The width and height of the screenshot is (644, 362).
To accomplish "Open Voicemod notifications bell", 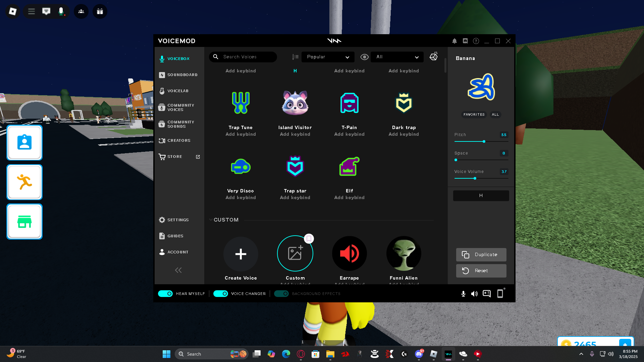I will click(x=454, y=41).
